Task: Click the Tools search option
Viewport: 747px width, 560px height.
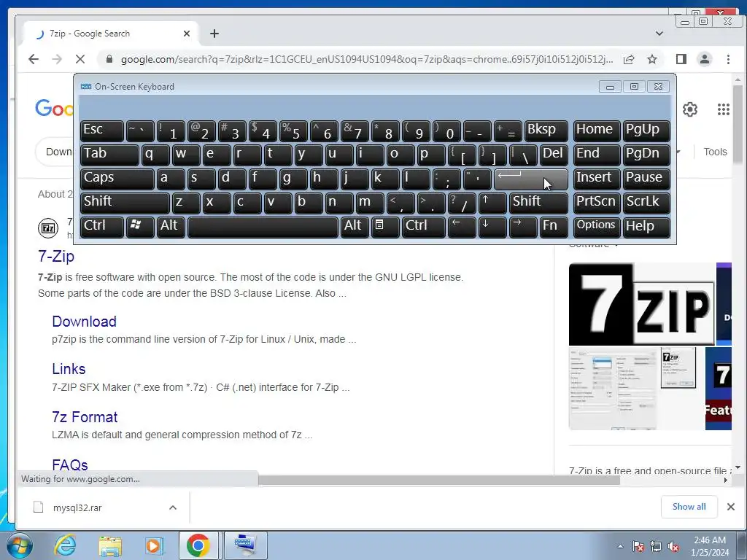Action: click(715, 152)
